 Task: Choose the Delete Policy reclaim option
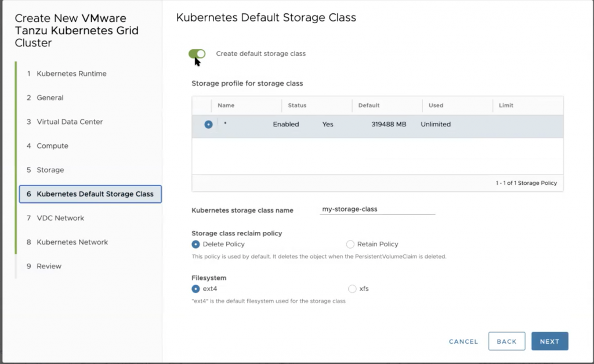[195, 245]
